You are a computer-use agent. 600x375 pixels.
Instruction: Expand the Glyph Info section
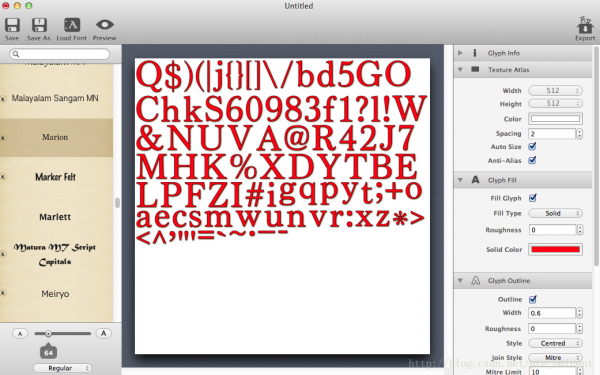pos(460,53)
